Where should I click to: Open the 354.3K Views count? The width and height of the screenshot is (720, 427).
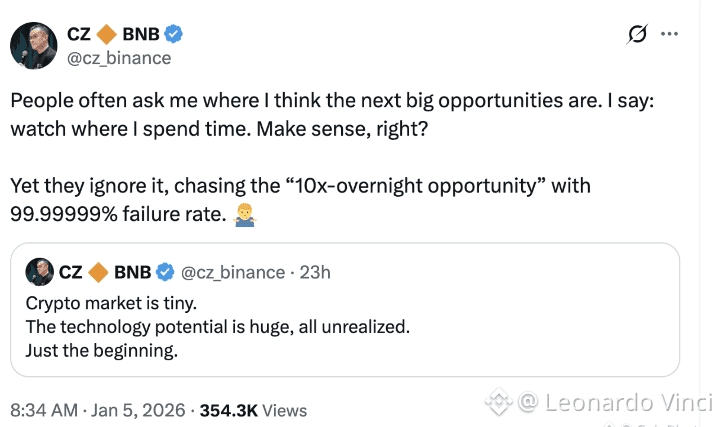(x=253, y=410)
